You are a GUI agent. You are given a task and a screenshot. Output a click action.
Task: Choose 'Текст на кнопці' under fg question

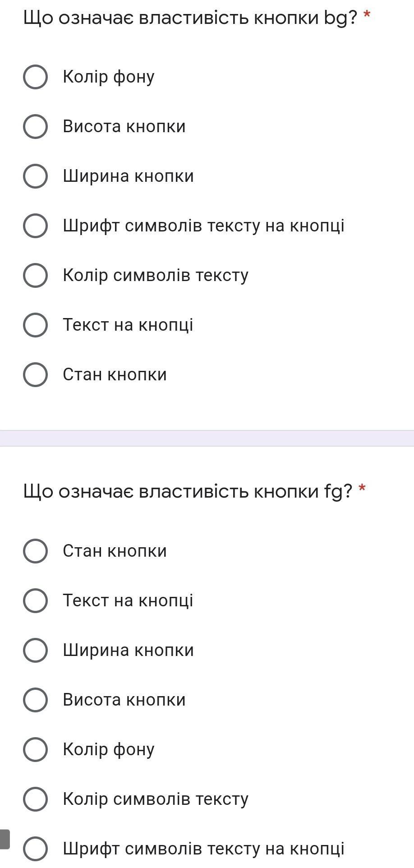tap(35, 600)
